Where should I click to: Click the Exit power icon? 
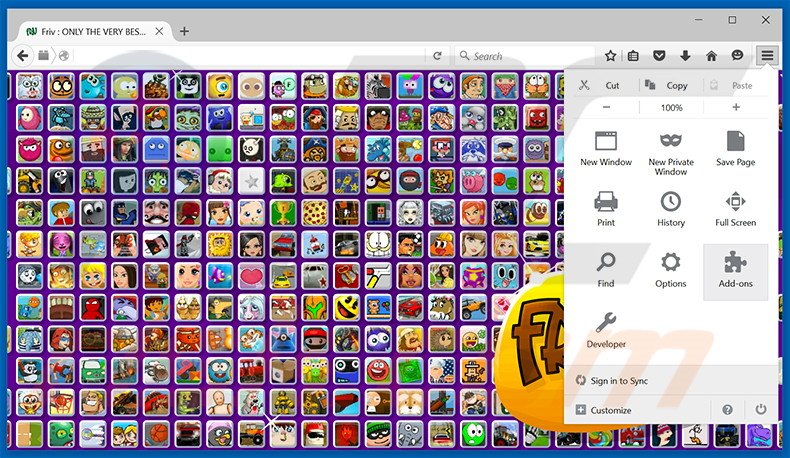click(761, 409)
